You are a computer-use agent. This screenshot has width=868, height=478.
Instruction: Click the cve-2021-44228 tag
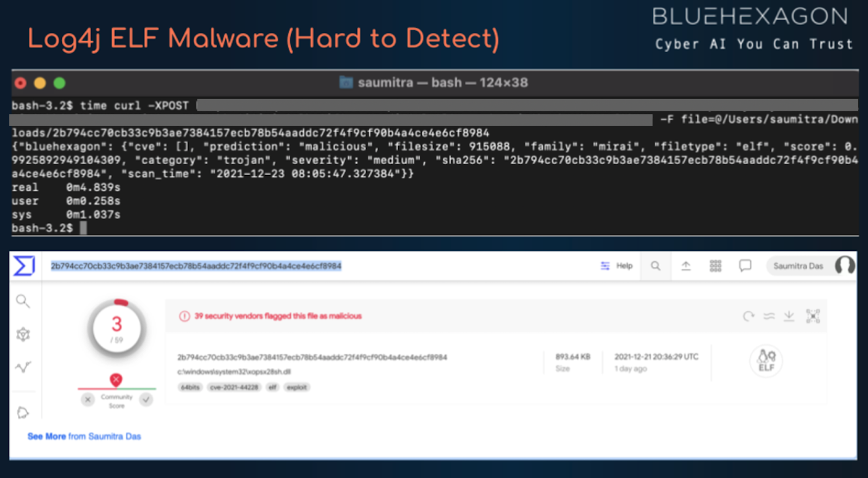click(x=234, y=387)
